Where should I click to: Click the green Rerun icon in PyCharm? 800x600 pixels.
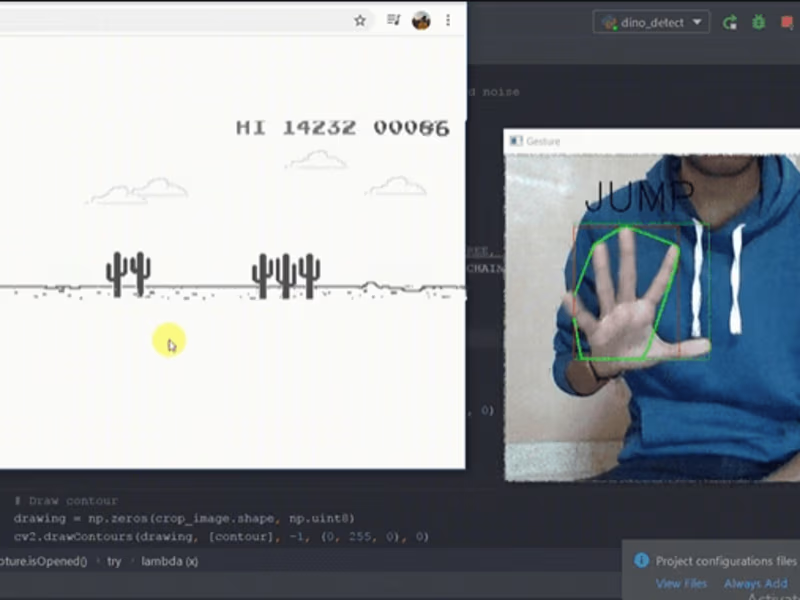pyautogui.click(x=730, y=22)
